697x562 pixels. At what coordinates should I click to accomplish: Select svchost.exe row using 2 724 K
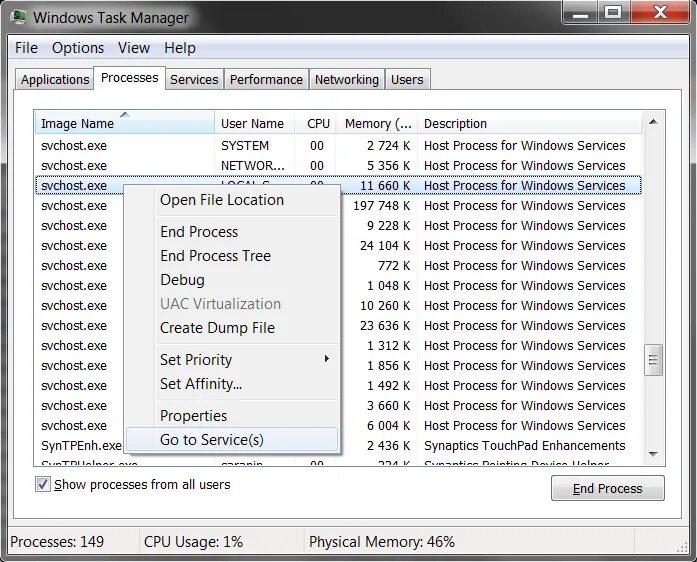tap(338, 146)
